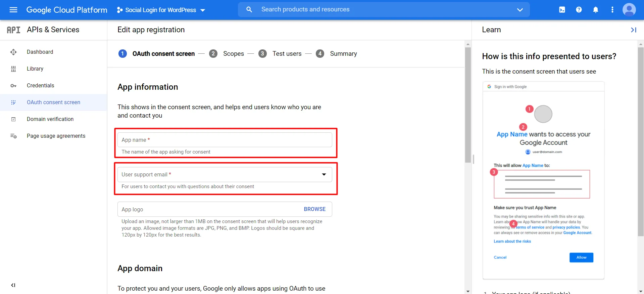The width and height of the screenshot is (644, 294).
Task: Click the OAuth consent screen sidebar icon
Action: click(13, 102)
